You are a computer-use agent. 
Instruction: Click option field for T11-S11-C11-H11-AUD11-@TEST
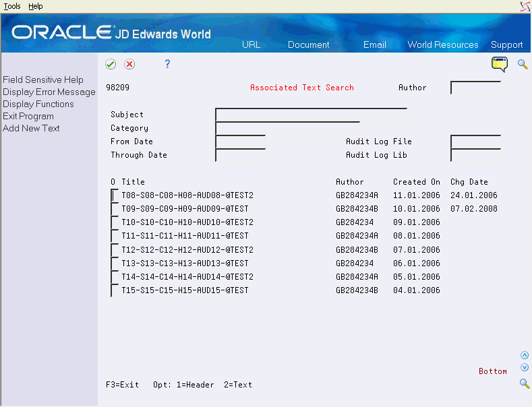point(115,236)
